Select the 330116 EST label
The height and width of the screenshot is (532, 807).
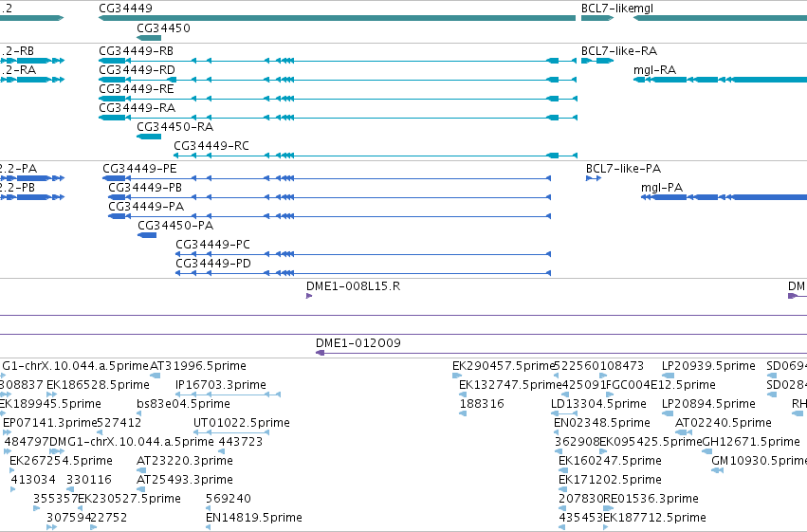(89, 480)
